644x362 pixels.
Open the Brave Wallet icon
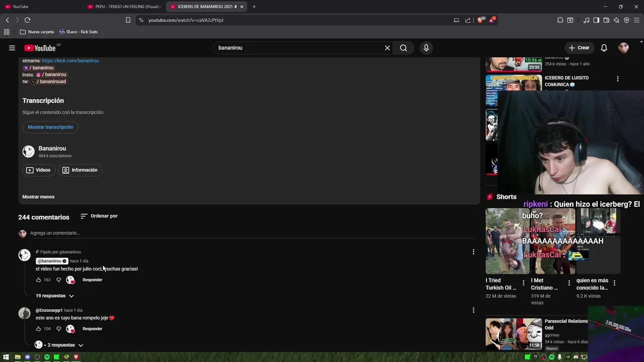[606, 20]
